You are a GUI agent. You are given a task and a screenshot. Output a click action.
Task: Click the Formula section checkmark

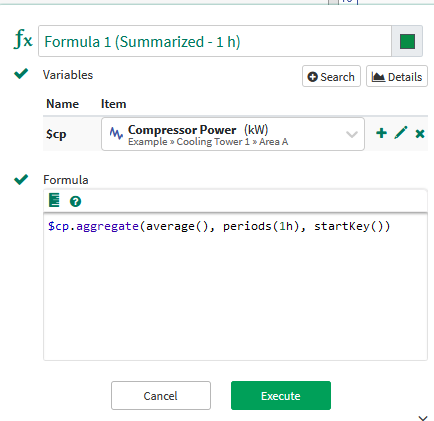click(x=21, y=179)
